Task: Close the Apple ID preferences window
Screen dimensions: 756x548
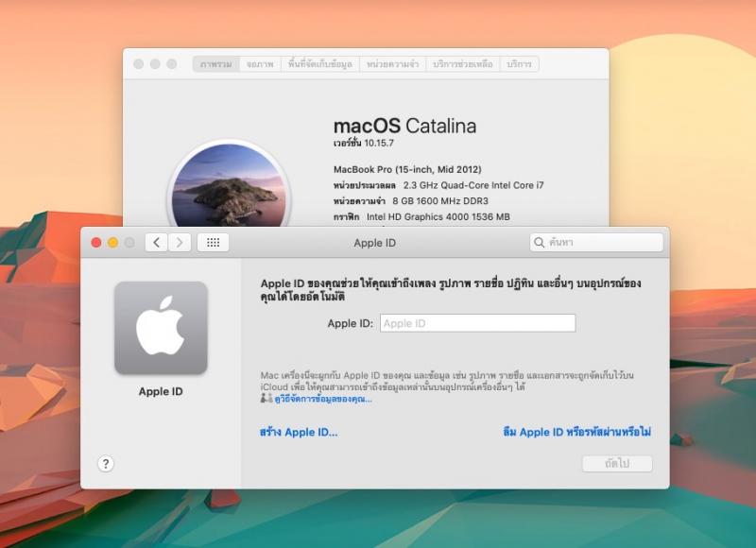Action: (96, 243)
